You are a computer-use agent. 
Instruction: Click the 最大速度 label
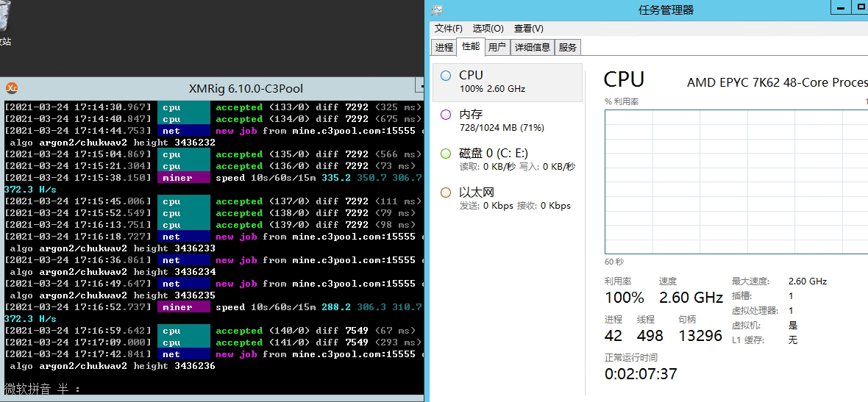pos(750,281)
